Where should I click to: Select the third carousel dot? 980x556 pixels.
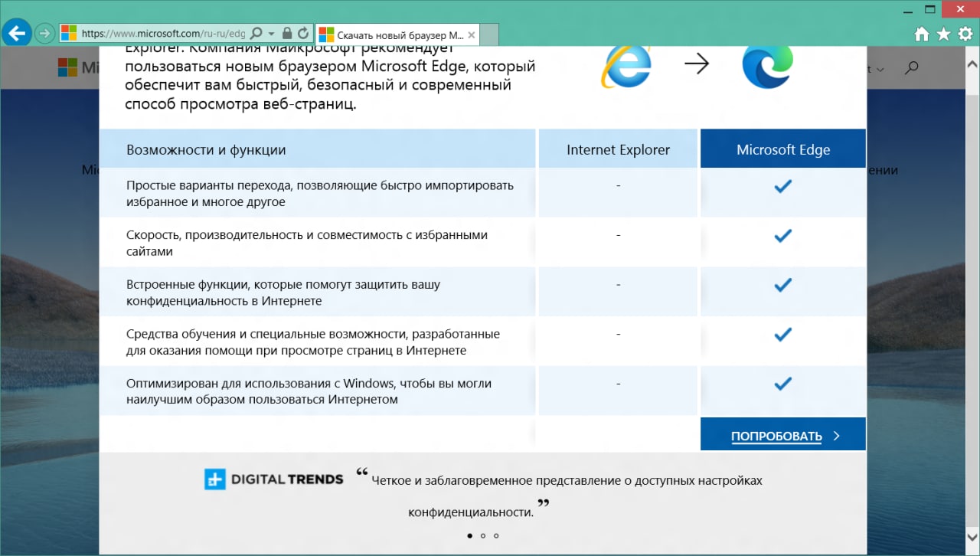coord(496,536)
